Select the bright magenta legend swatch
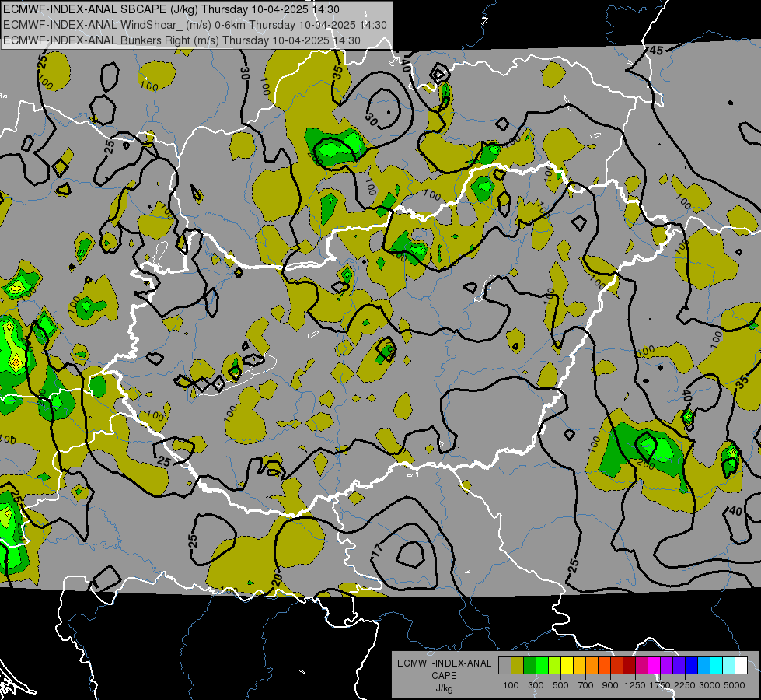761x700 pixels. pos(655,666)
